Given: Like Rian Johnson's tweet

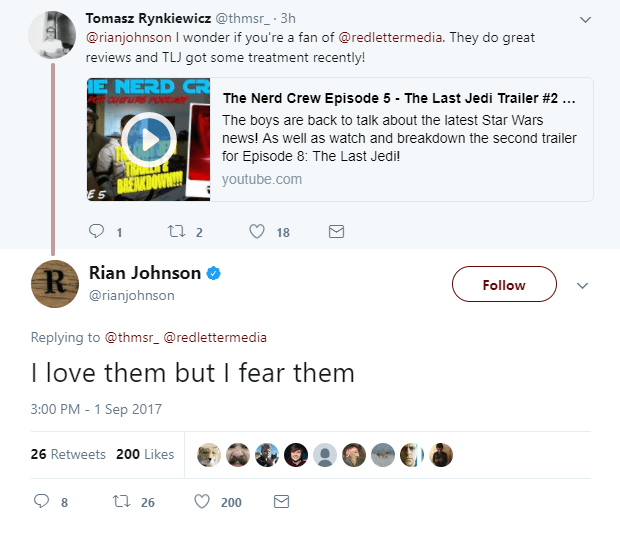Looking at the screenshot, I should (202, 501).
